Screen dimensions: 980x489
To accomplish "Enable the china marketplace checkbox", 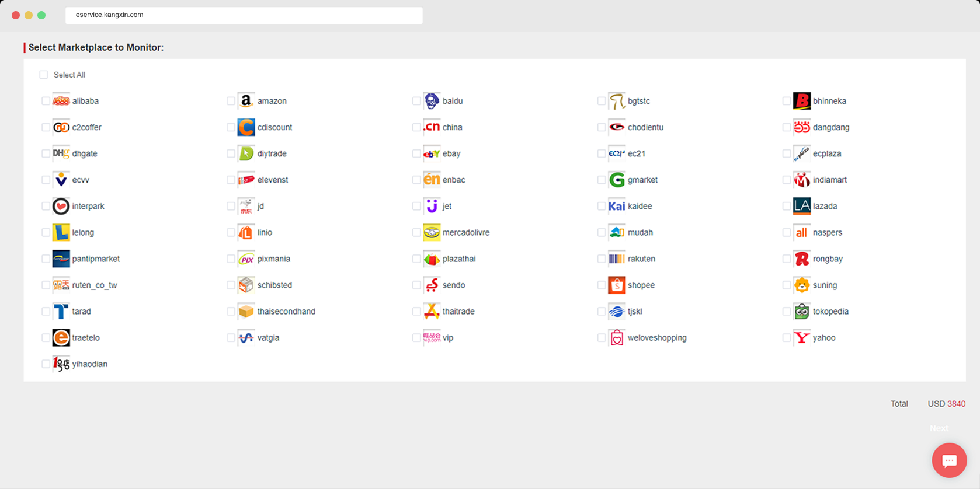I will tap(416, 127).
